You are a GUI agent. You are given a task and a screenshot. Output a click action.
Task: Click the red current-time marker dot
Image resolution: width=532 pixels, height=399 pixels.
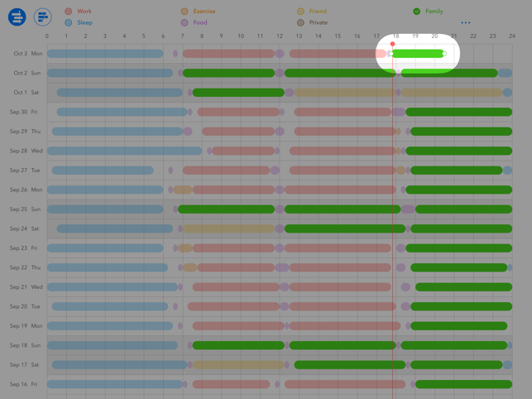click(392, 45)
